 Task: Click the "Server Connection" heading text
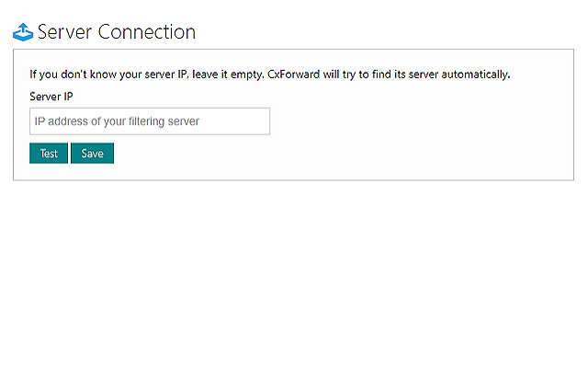(x=116, y=32)
